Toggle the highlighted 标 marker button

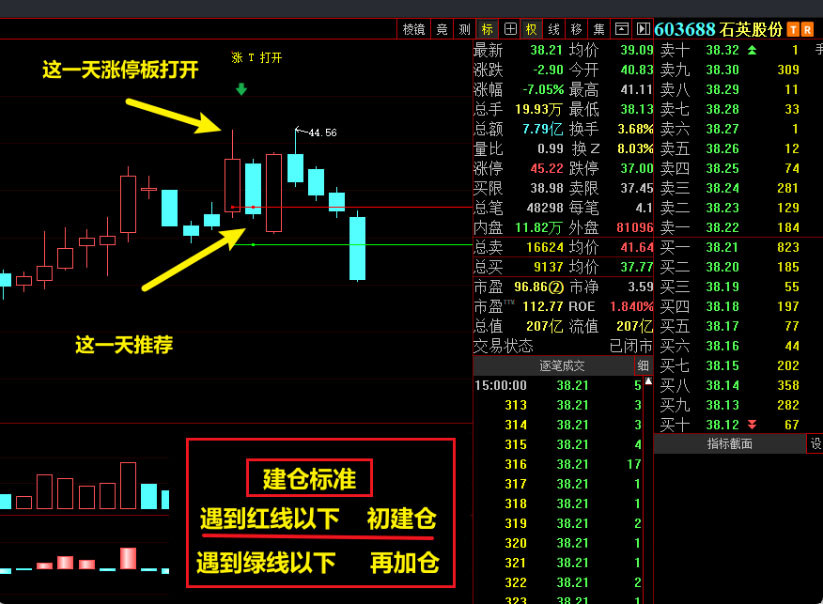[x=488, y=29]
